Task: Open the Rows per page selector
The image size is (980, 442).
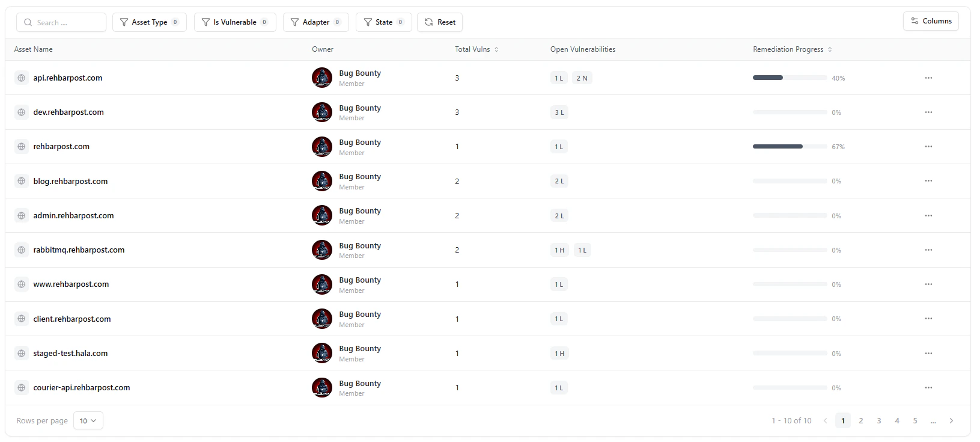Action: [88, 420]
